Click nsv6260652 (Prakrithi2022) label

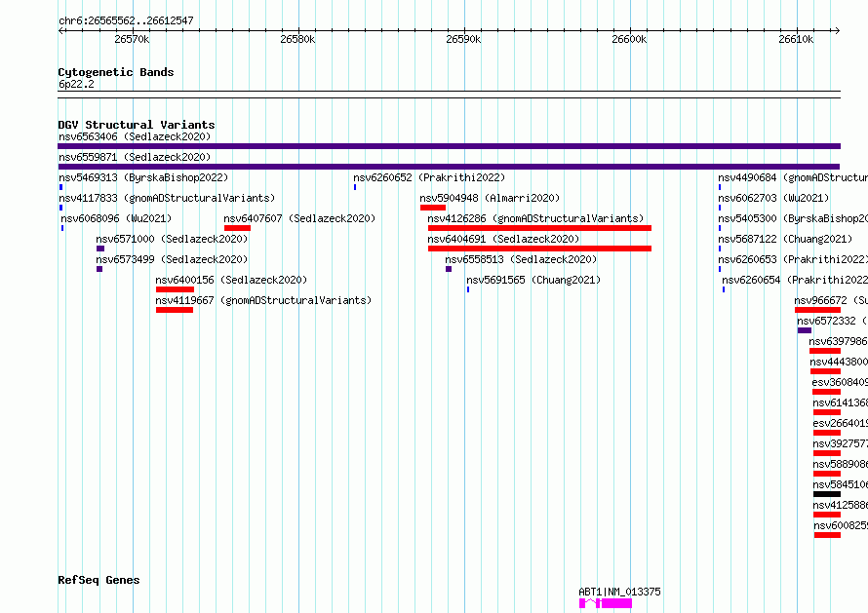tap(429, 177)
